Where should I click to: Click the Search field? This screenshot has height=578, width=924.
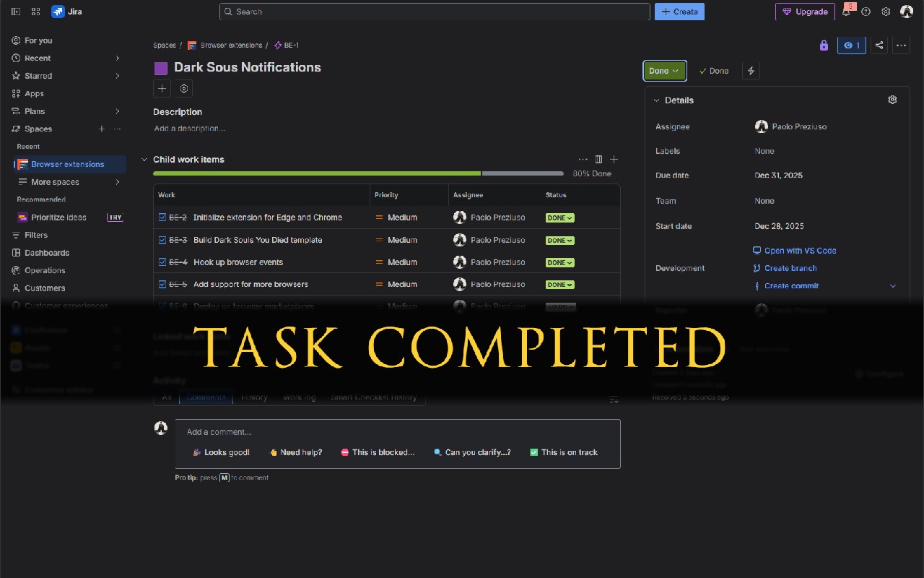(435, 12)
